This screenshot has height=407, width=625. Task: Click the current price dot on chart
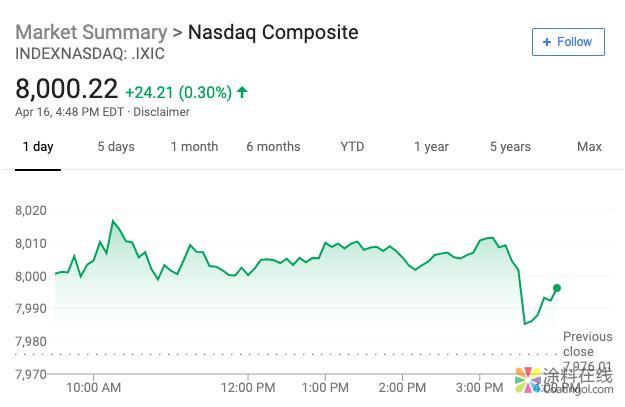pyautogui.click(x=557, y=288)
